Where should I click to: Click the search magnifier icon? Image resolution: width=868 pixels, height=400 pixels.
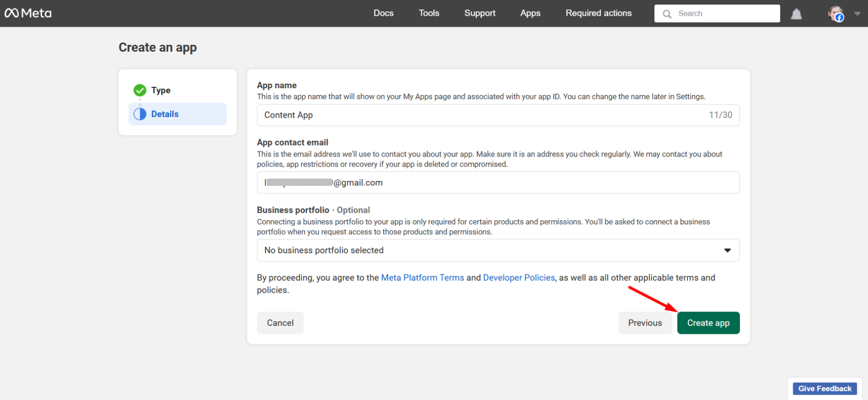[667, 14]
